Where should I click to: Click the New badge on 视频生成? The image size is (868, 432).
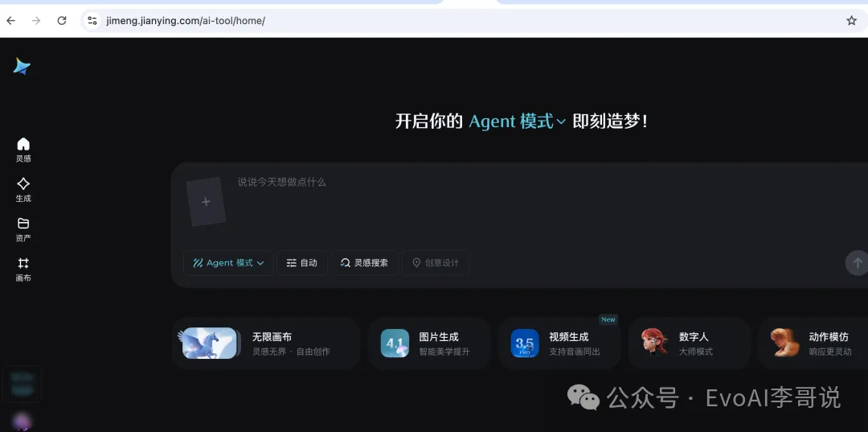(608, 319)
